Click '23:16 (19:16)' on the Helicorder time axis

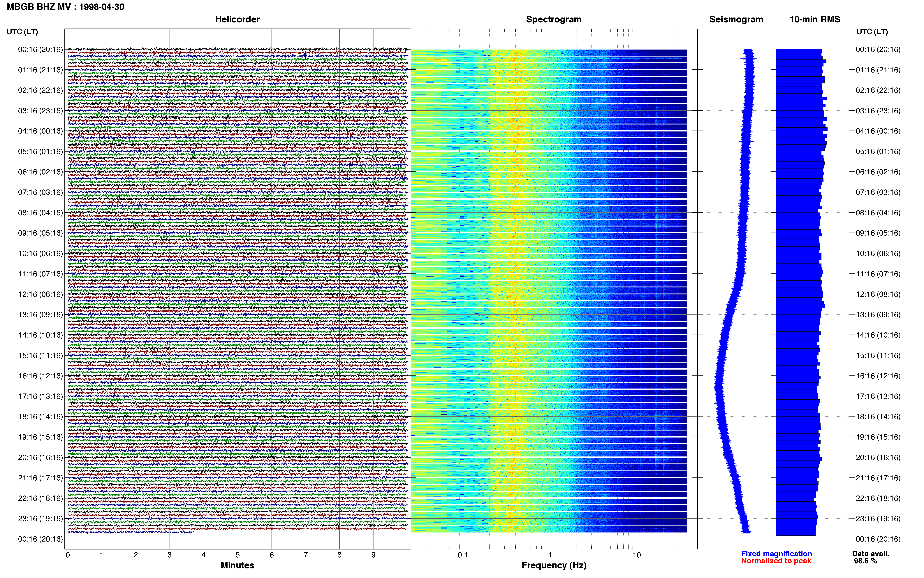41,519
